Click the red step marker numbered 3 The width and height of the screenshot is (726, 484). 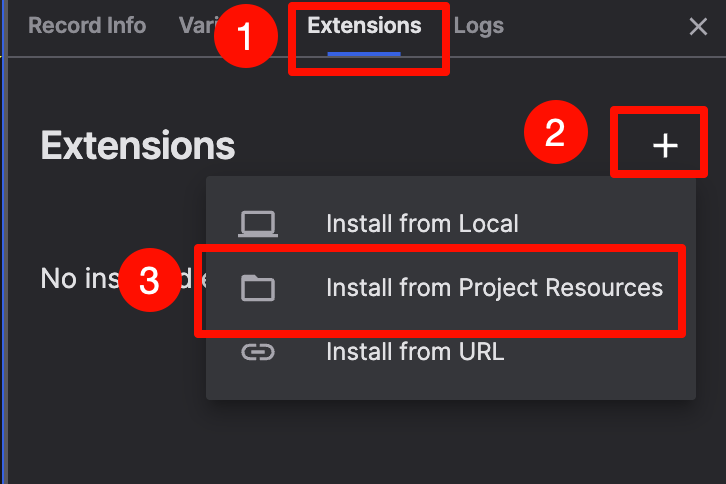(x=150, y=280)
